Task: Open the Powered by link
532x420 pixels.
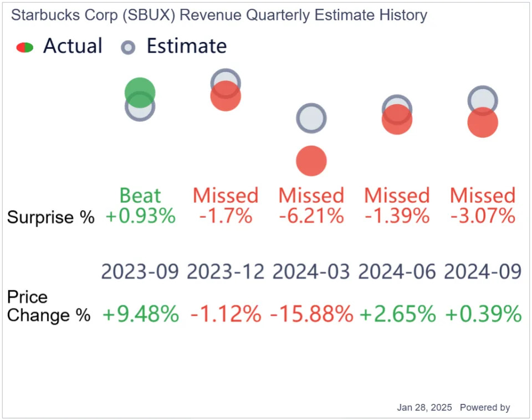Action: coord(485,407)
